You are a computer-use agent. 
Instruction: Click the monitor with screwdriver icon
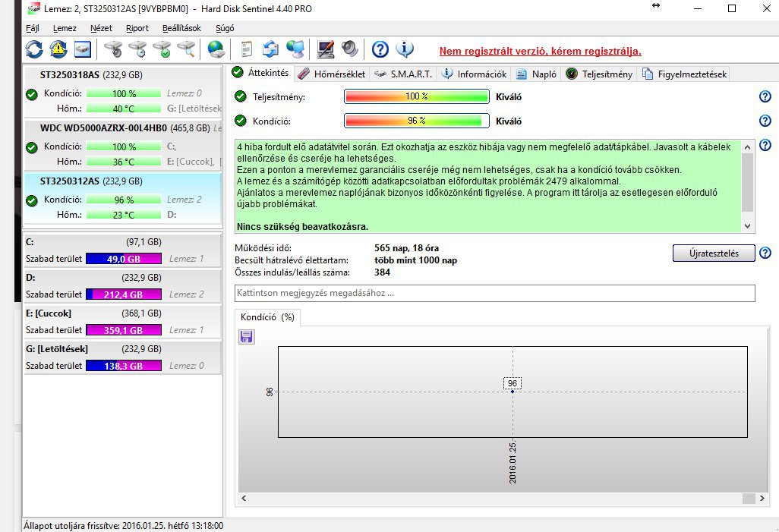pos(326,49)
